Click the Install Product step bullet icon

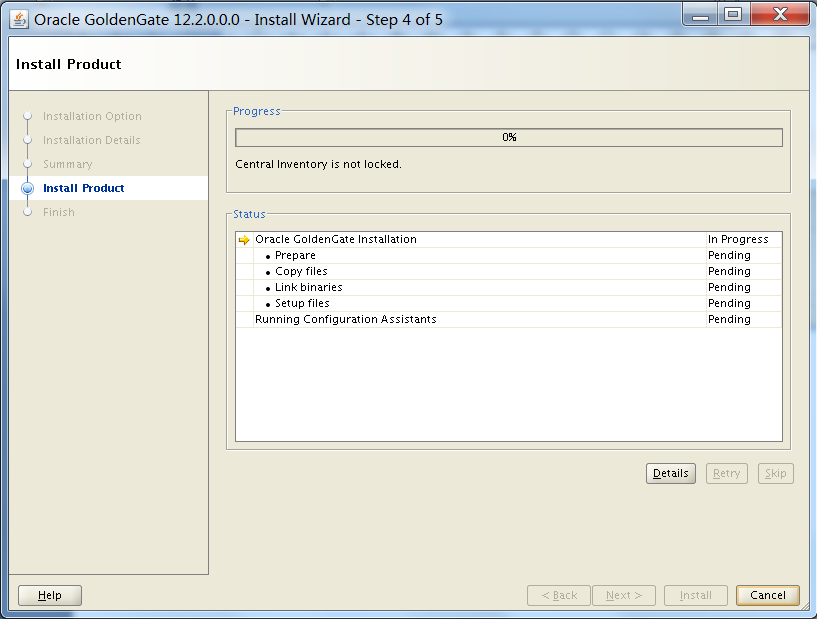(x=28, y=188)
